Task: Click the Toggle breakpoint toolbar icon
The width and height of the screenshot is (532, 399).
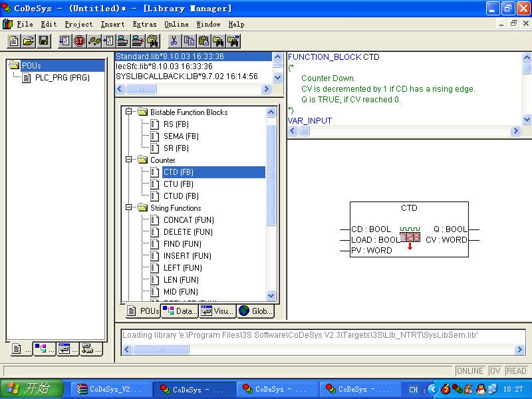Action: pos(108,41)
